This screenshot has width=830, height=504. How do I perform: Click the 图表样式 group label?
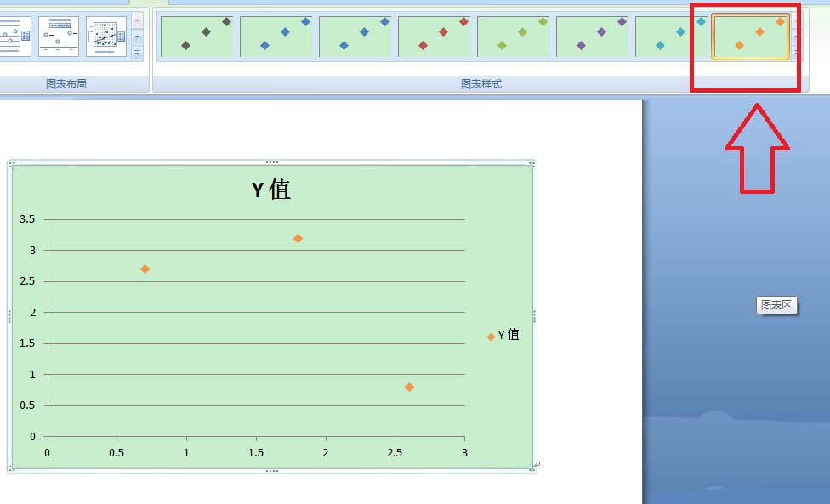pos(480,83)
